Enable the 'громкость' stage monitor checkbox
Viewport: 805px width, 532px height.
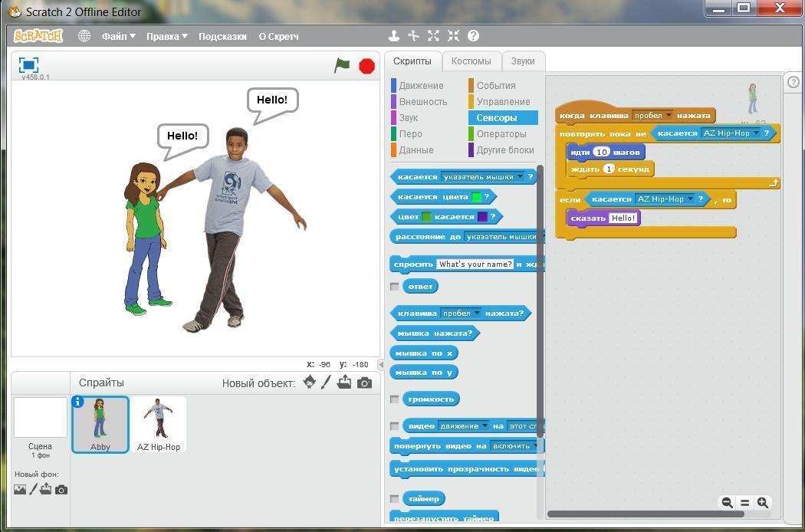[394, 399]
